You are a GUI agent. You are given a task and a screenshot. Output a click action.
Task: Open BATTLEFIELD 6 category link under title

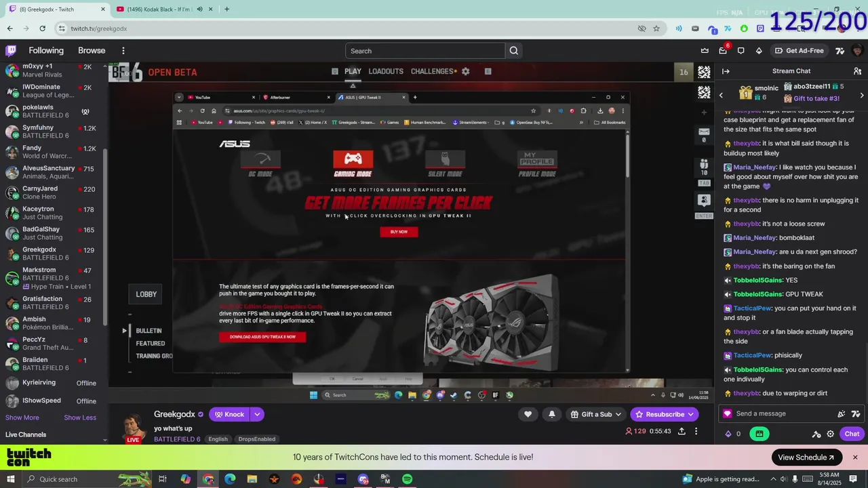tap(177, 439)
